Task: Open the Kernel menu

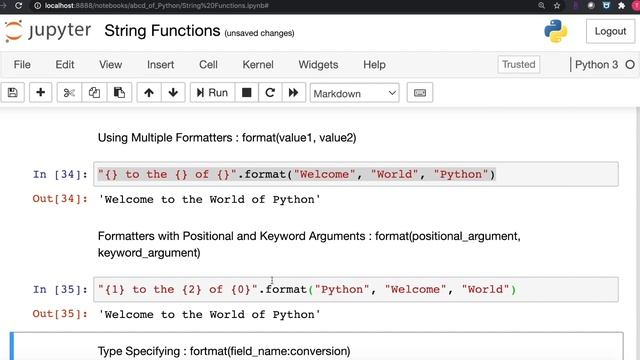Action: tap(258, 64)
